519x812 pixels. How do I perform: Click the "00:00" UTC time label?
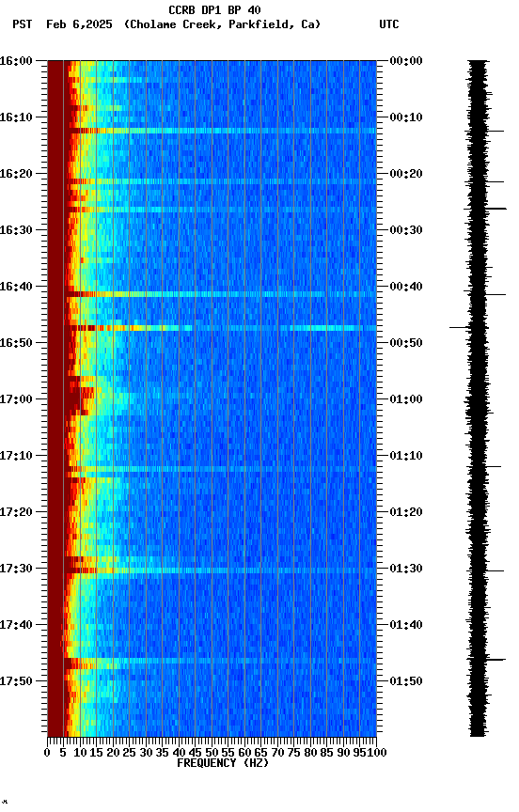(406, 61)
